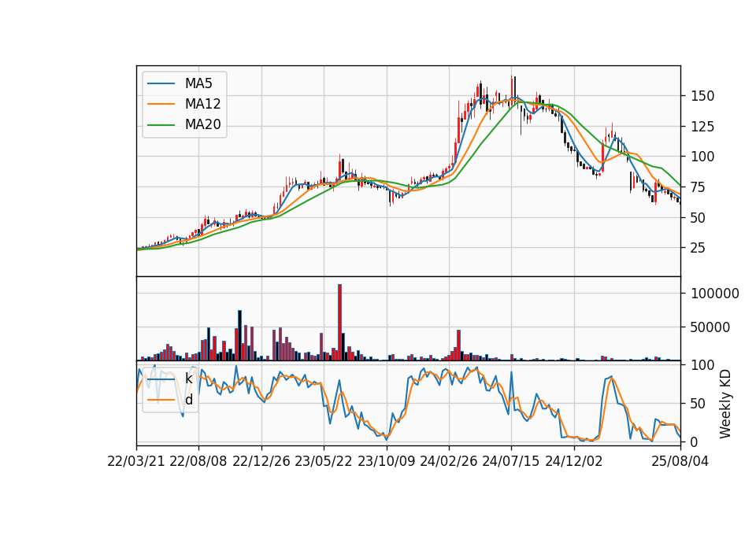Click price axis value 25
Image resolution: width=756 pixels, height=543 pixels.
tap(699, 248)
